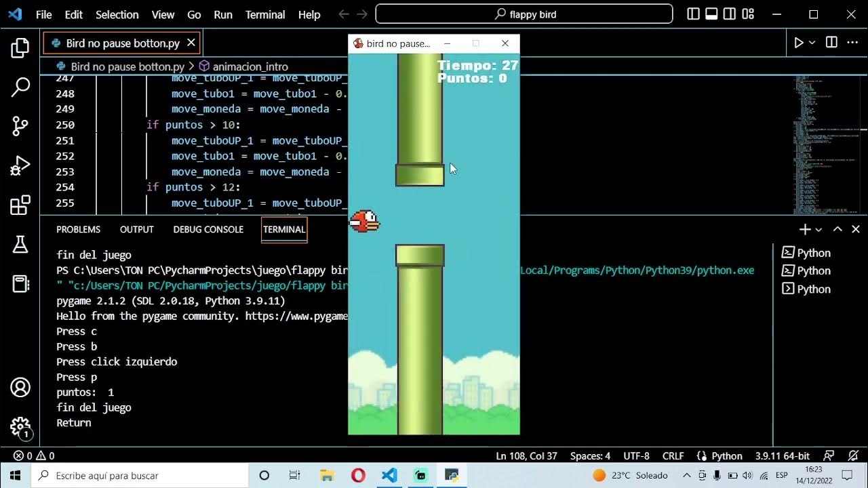
Task: Open the Run menu
Action: pos(222,14)
